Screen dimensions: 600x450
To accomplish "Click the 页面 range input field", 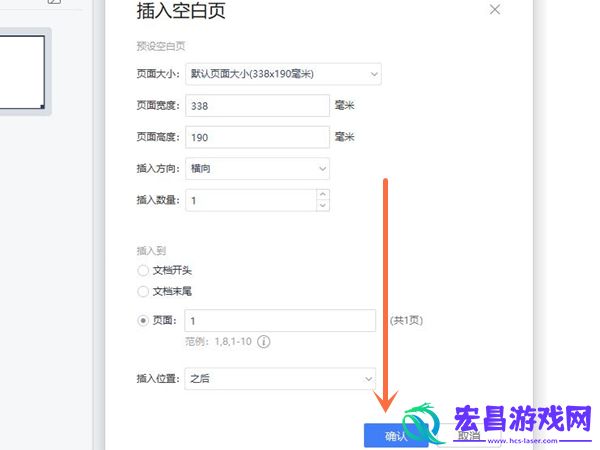I will click(x=280, y=321).
